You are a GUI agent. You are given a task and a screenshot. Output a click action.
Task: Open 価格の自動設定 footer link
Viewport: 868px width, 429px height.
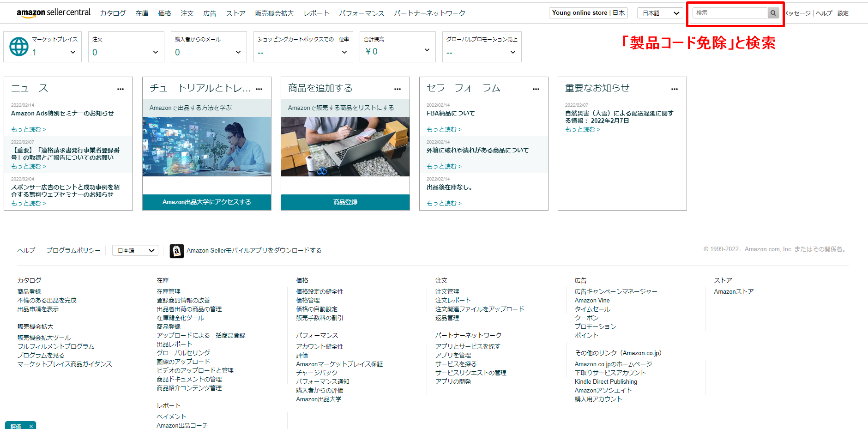tap(317, 309)
